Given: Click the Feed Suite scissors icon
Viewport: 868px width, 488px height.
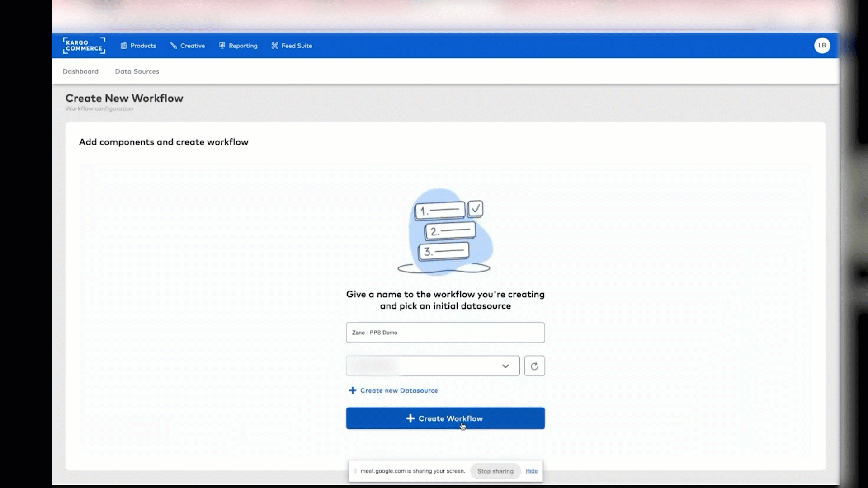Looking at the screenshot, I should pyautogui.click(x=274, y=45).
